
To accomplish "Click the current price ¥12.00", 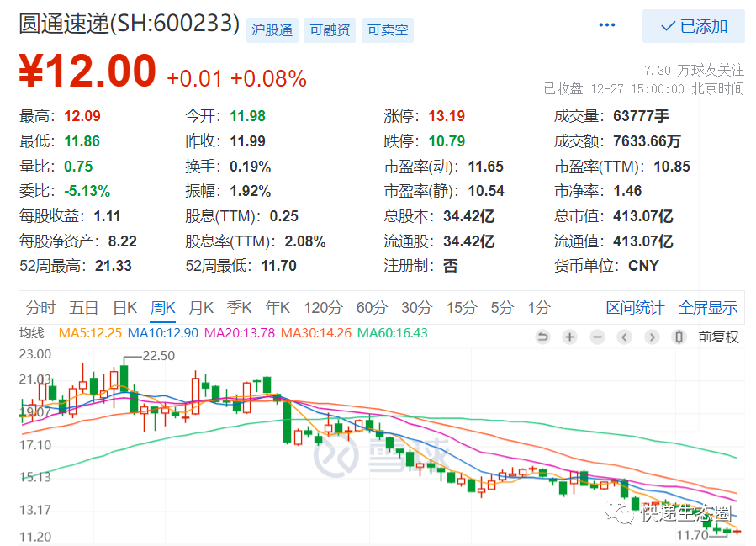I will click(87, 71).
